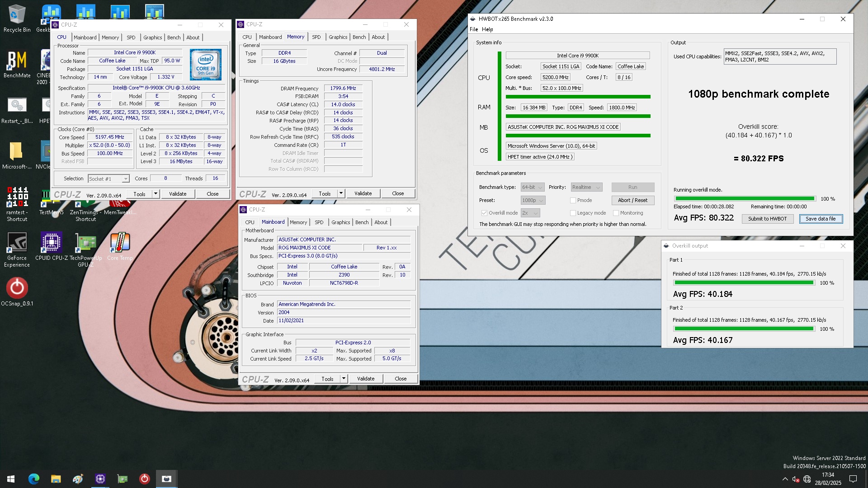This screenshot has height=488, width=868.
Task: Expand Tools arrow in CPU-Z Memory window
Action: (x=341, y=193)
